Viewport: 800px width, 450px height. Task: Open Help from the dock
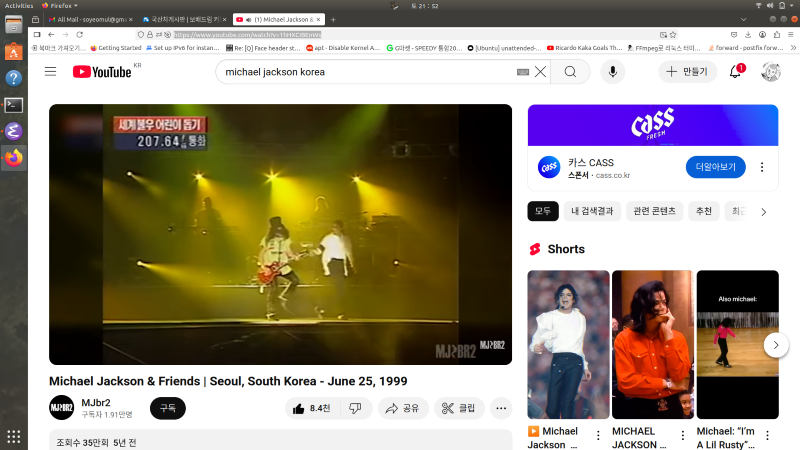(x=14, y=78)
